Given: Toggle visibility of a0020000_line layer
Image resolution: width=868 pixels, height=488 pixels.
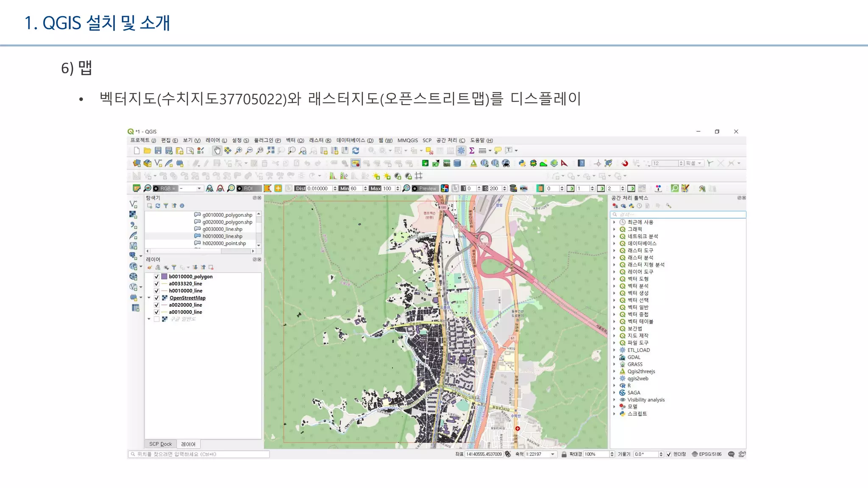Looking at the screenshot, I should [x=156, y=305].
